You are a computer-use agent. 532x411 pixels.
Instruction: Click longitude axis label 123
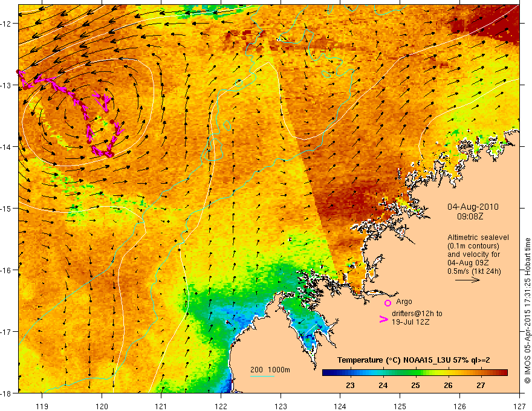[x=281, y=406]
